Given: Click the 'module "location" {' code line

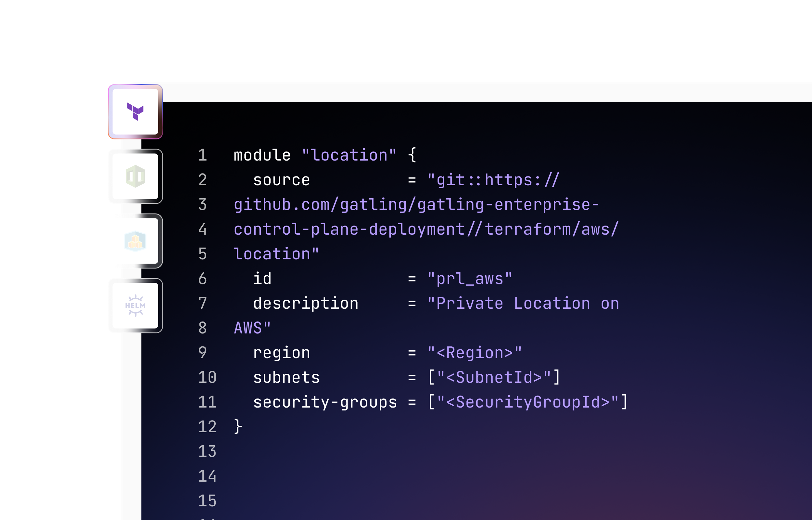Looking at the screenshot, I should pos(325,155).
